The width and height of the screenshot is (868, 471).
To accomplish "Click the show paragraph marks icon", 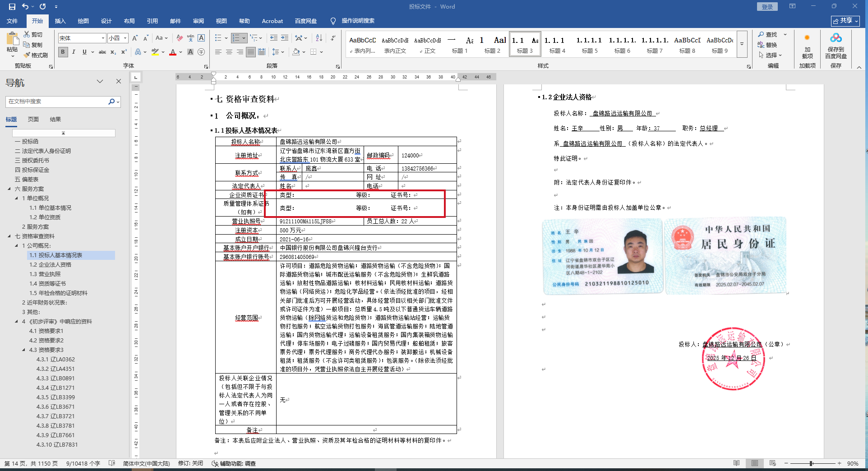I will (x=333, y=38).
